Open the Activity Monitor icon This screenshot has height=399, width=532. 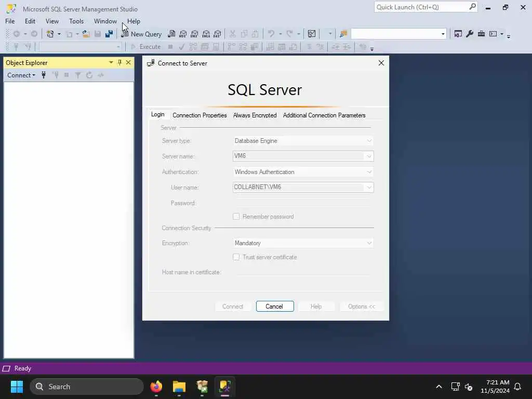pos(312,34)
